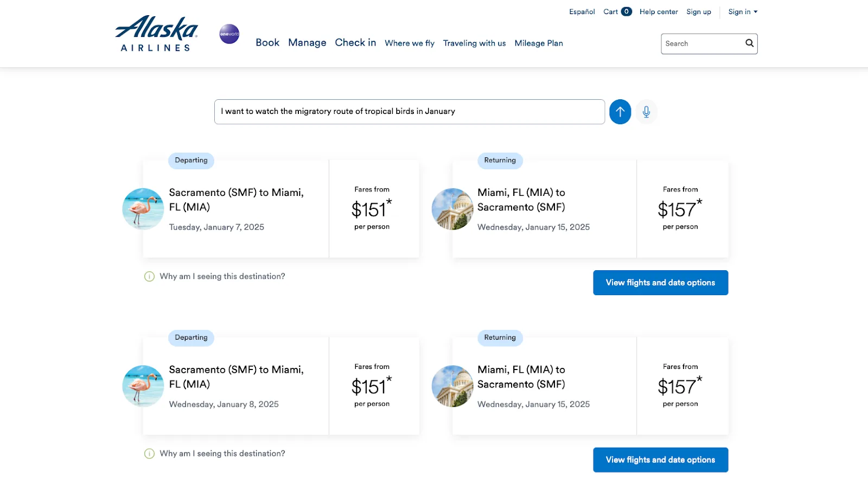Open the Cart link

click(x=611, y=12)
